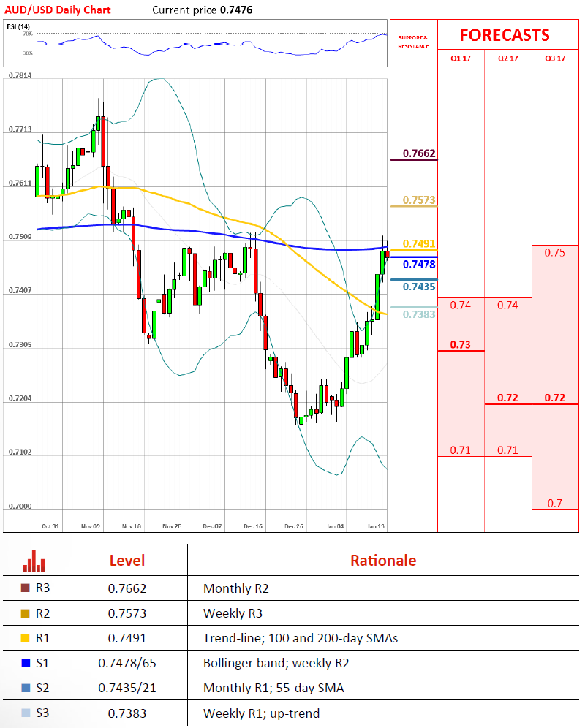The height and width of the screenshot is (728, 585).
Task: Click the 0.7383 support level marker
Action: tap(419, 314)
